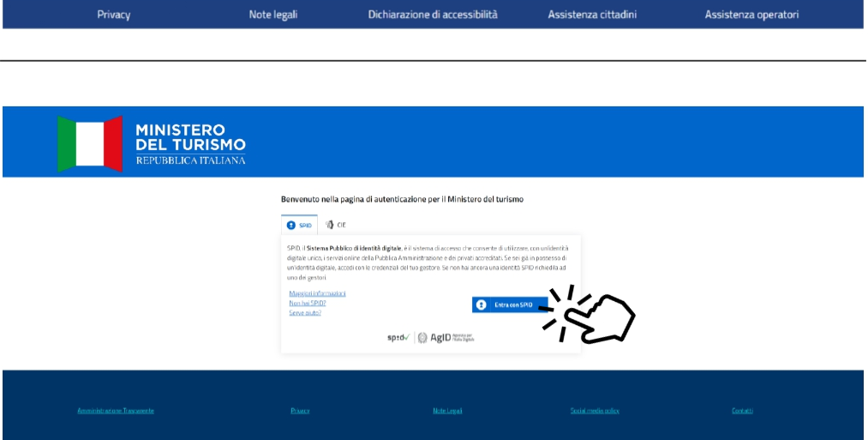Click the Benvenuto nella pagina di autenticazione heading

402,199
